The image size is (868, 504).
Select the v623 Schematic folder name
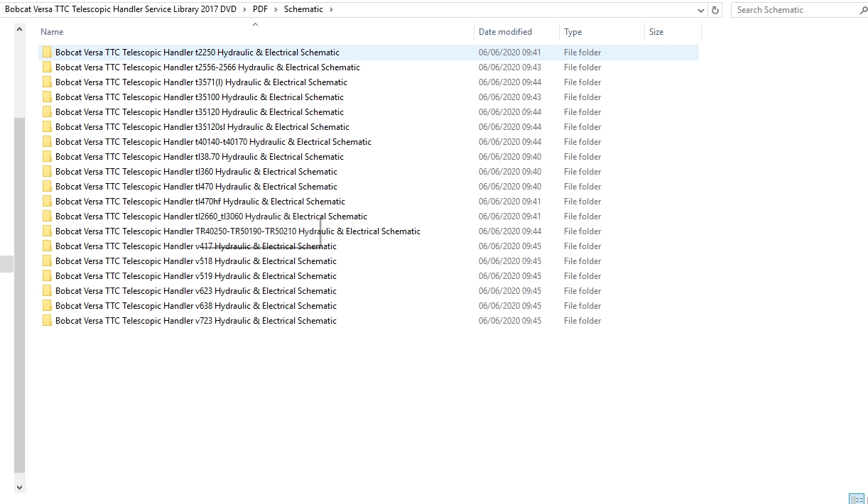pos(196,291)
